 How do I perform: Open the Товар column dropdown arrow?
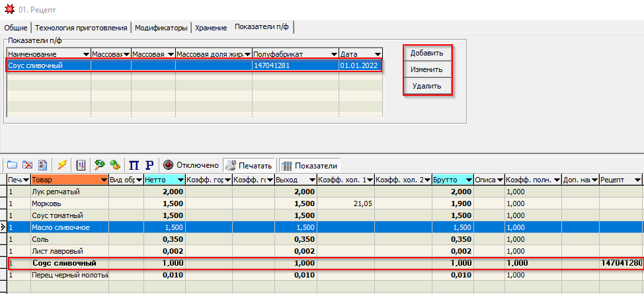tap(103, 180)
